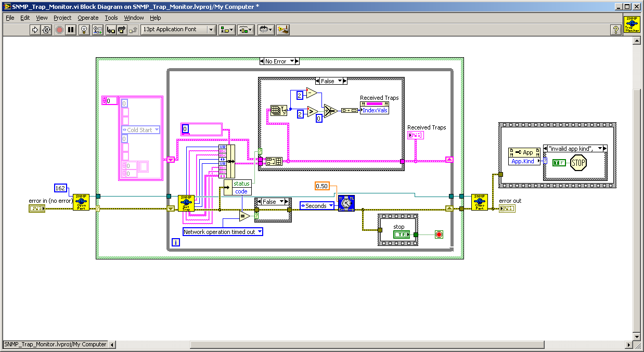The height and width of the screenshot is (352, 644).
Task: Click the Run arrow toolbar button
Action: coord(35,30)
